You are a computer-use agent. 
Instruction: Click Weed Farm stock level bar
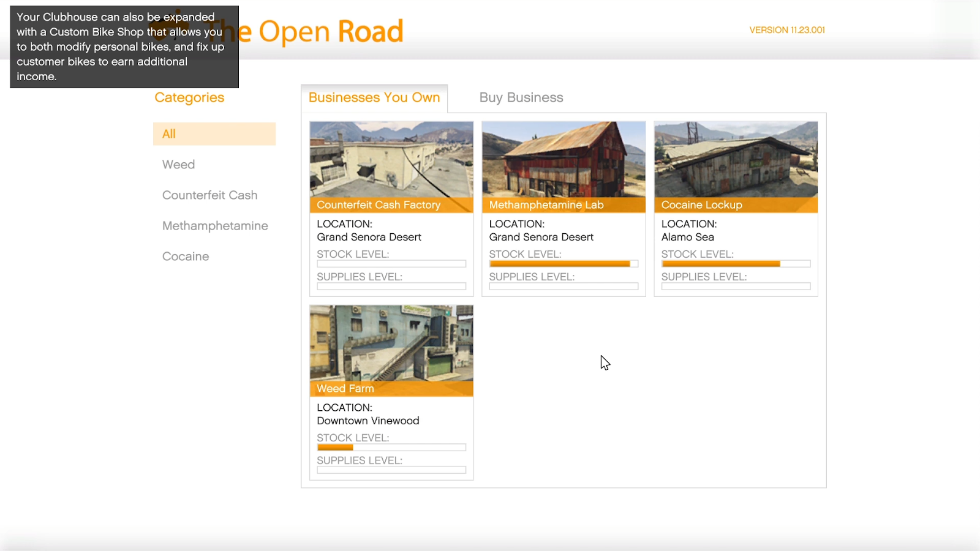point(391,448)
